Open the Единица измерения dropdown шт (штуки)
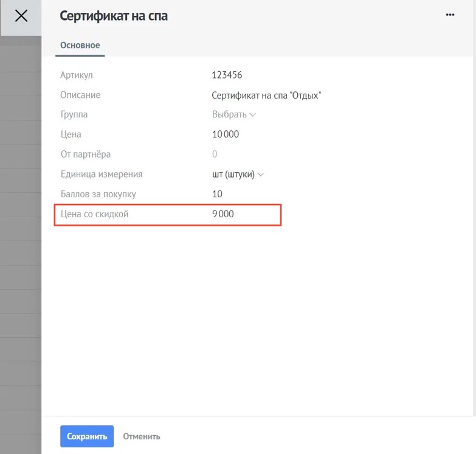The image size is (476, 454). 238,175
